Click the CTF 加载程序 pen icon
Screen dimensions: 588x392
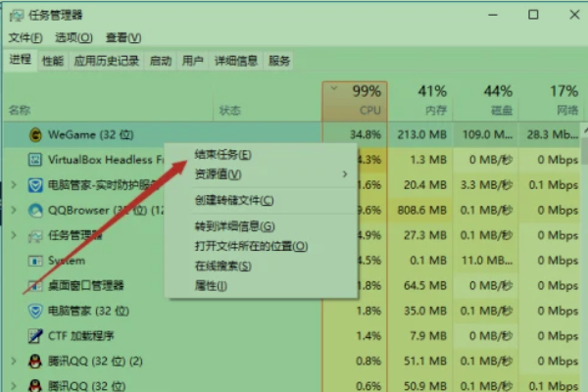pos(35,336)
